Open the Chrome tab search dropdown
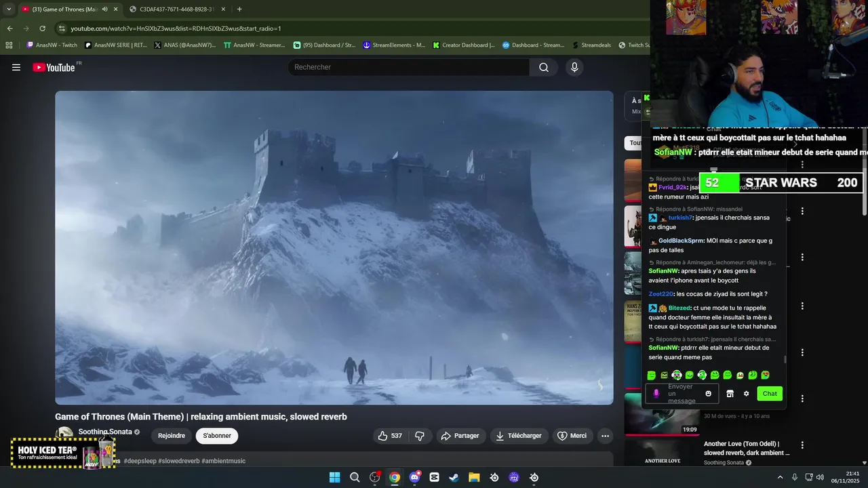 (8, 9)
